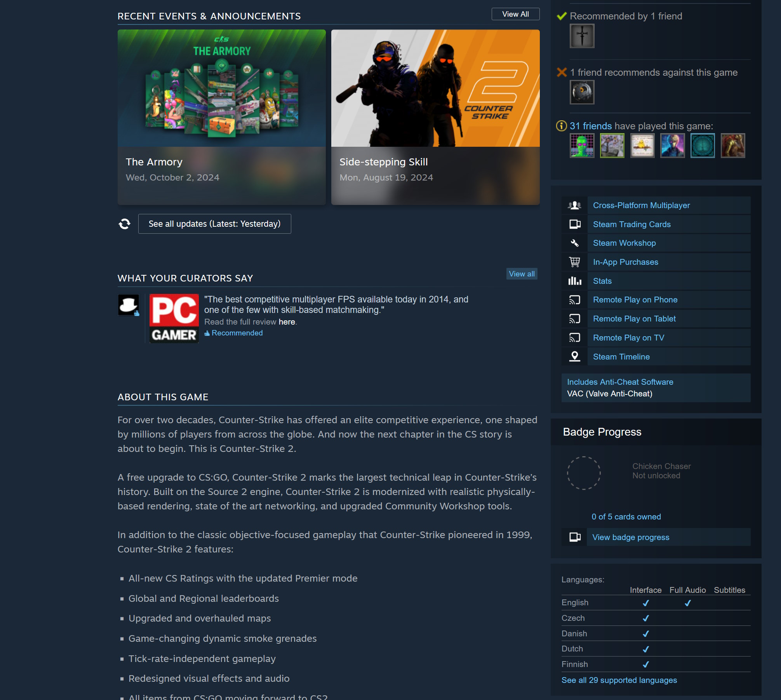Viewport: 781px width, 700px height.
Task: Toggle the recommended by 1 friend checkmark
Action: pyautogui.click(x=562, y=15)
